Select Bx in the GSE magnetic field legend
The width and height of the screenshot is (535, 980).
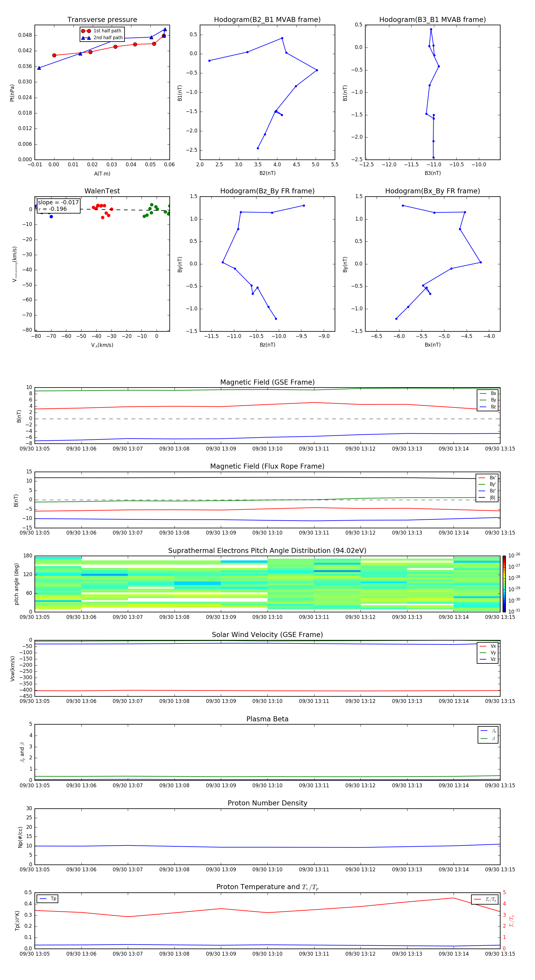tap(488, 393)
